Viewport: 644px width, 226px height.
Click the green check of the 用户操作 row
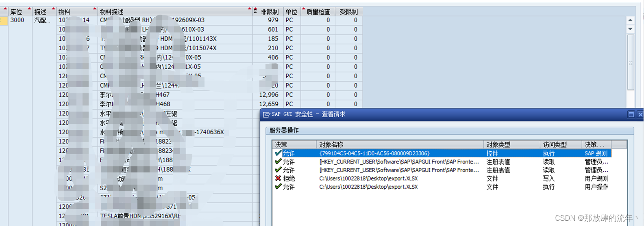click(278, 187)
